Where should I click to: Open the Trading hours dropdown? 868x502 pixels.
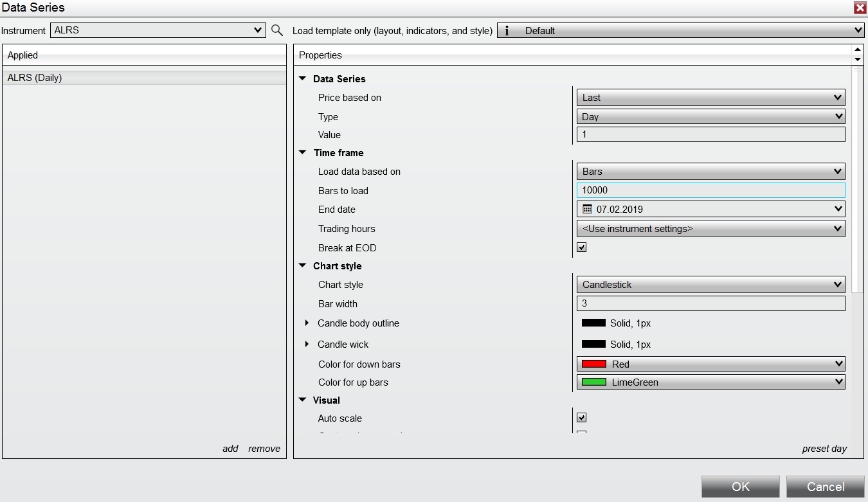(x=710, y=228)
